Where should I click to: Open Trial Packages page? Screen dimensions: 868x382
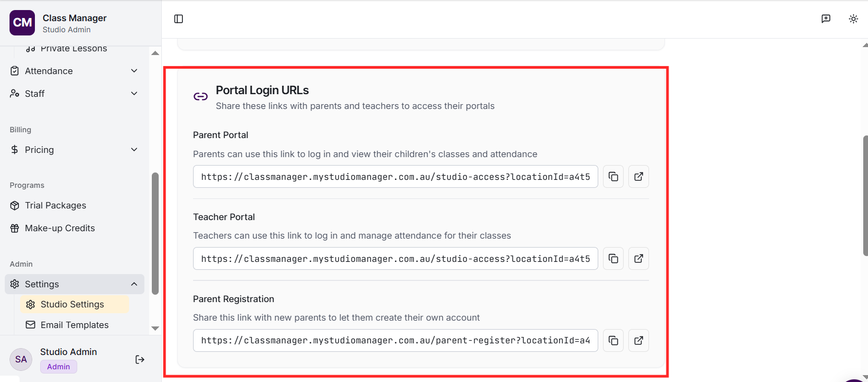click(x=56, y=205)
